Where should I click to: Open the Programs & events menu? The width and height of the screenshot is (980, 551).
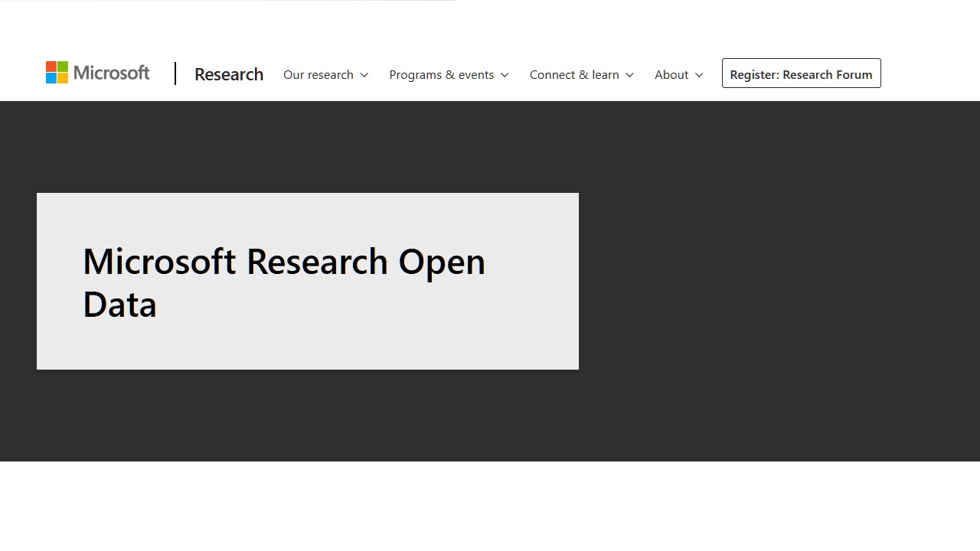click(x=441, y=74)
